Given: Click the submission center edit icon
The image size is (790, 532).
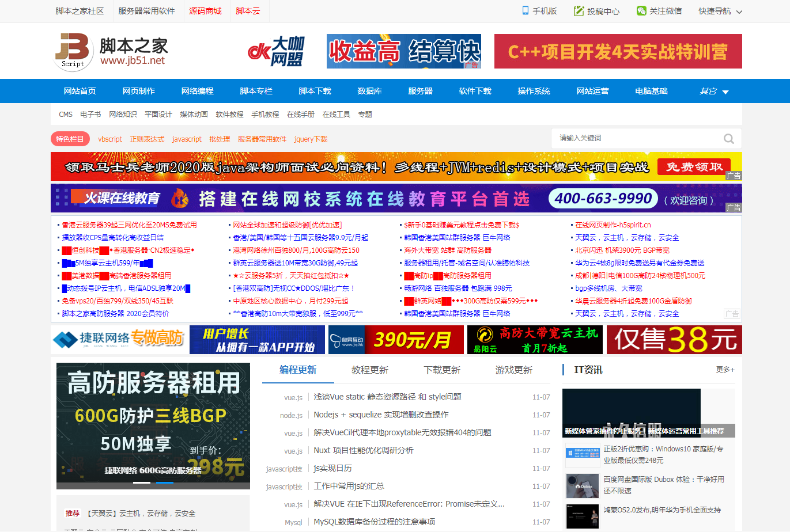Looking at the screenshot, I should click(x=579, y=11).
